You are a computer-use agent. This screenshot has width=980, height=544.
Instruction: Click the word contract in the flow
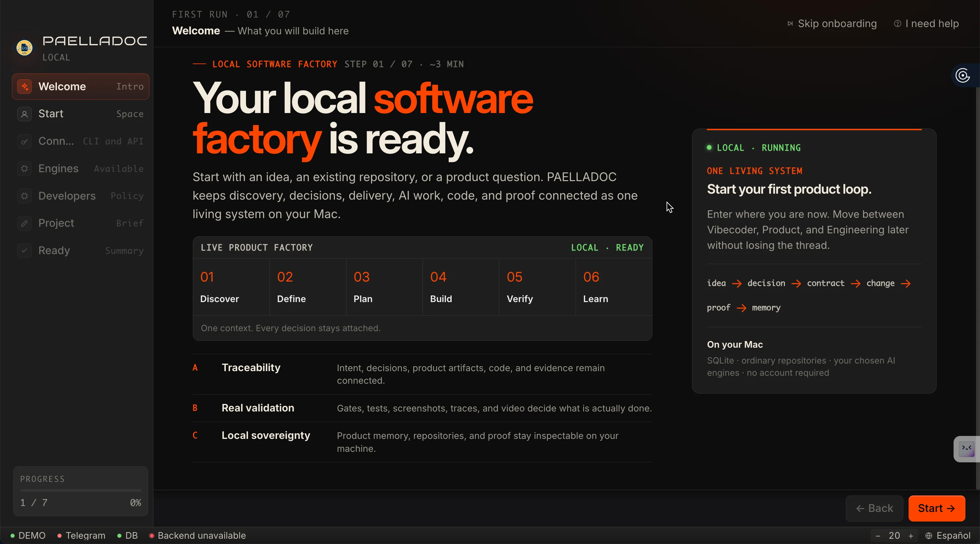pyautogui.click(x=826, y=283)
